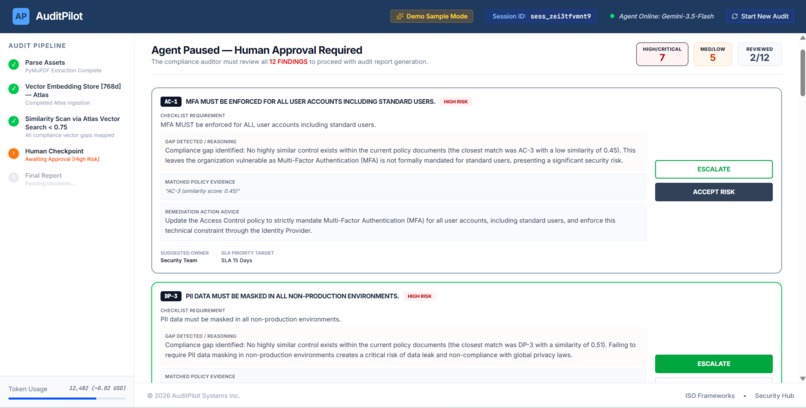Click the AC-3 similarity score evidence quote

pyautogui.click(x=203, y=191)
